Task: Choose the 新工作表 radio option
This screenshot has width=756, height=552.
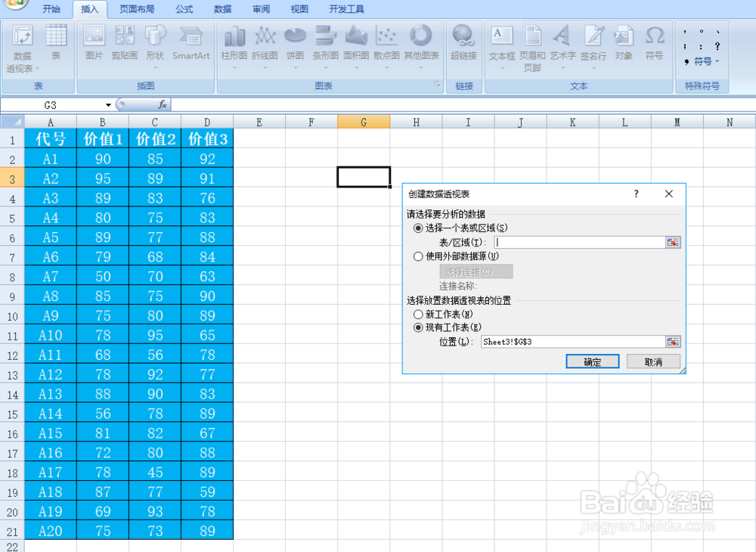Action: (418, 315)
